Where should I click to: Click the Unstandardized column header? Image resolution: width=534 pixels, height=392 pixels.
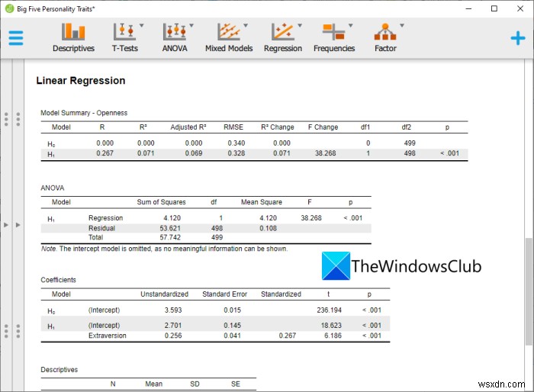coord(165,294)
